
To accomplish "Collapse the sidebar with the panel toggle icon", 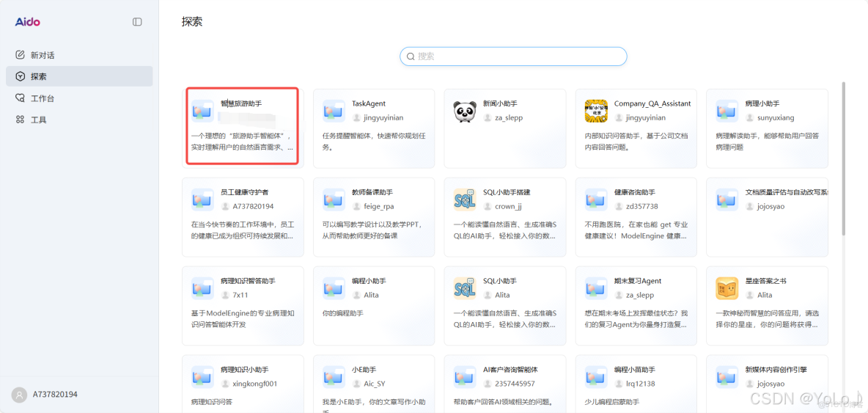I will coord(137,21).
